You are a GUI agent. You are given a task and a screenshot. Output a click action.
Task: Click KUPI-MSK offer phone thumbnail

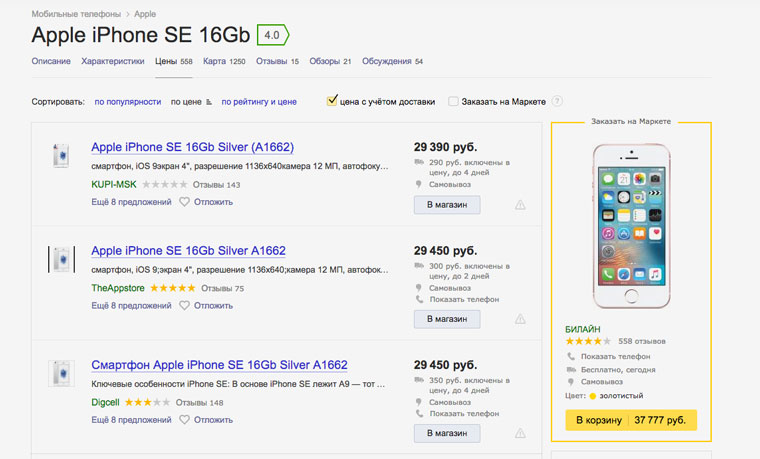(61, 155)
